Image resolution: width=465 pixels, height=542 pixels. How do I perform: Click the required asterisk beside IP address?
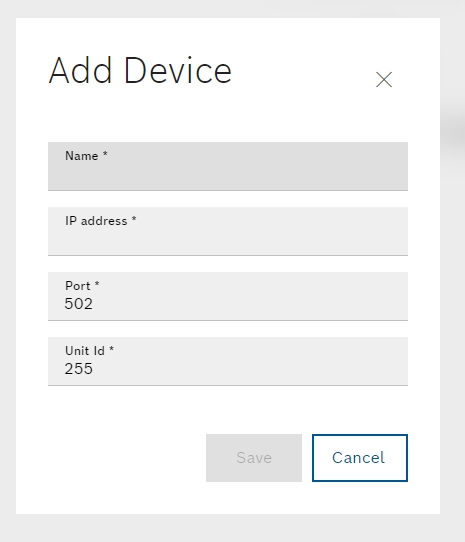[x=134, y=219]
